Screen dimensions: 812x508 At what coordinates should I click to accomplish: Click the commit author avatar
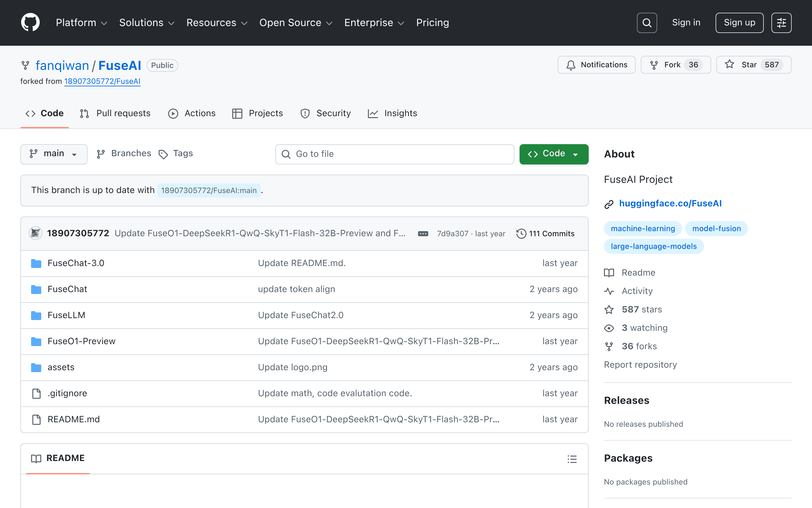(36, 233)
